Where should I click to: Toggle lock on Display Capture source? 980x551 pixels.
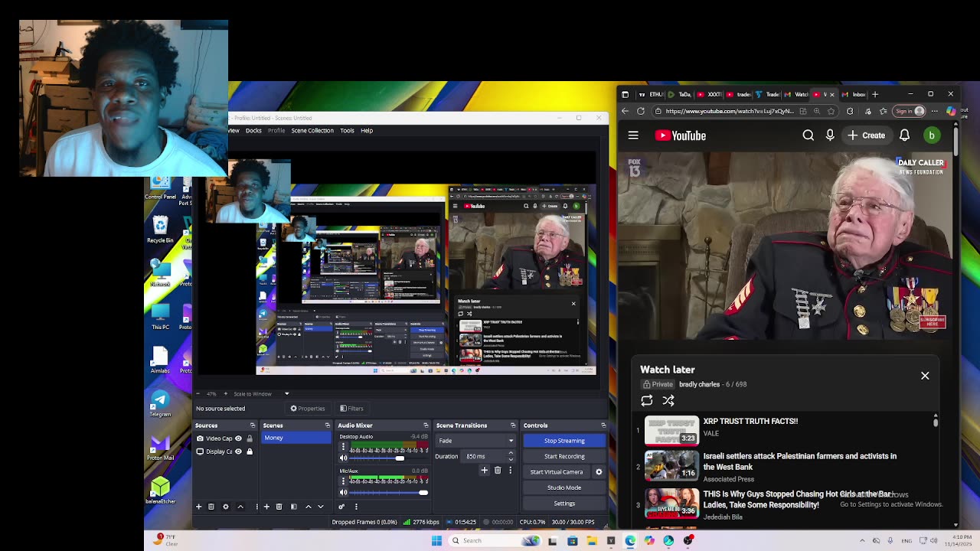[x=249, y=452]
